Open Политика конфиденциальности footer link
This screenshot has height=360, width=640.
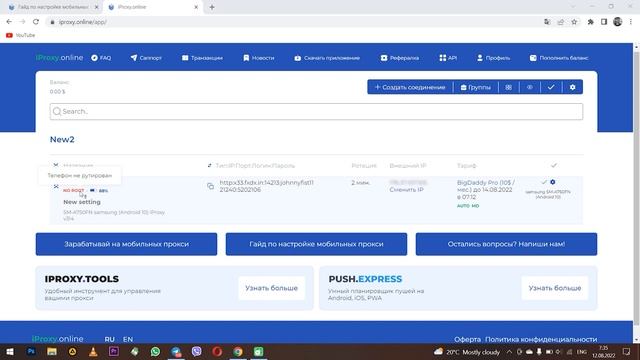click(541, 339)
